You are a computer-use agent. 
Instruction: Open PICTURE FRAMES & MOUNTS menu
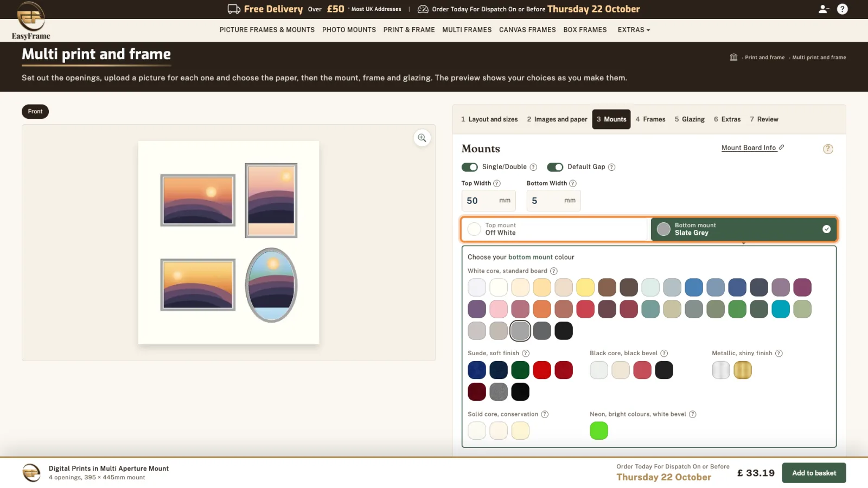coord(267,30)
